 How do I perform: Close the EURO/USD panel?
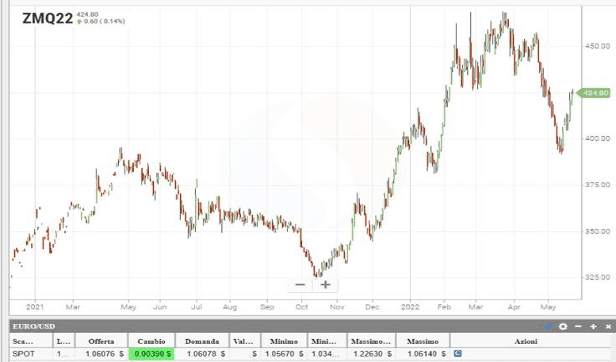pos(608,326)
